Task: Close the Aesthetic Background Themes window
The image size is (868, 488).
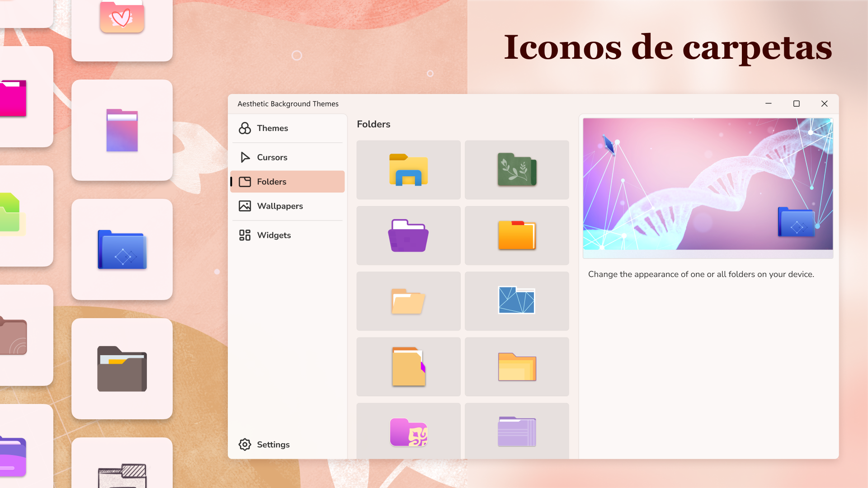Action: 825,103
